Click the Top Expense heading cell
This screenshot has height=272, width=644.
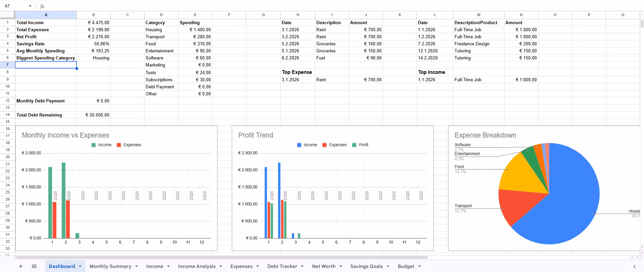coord(298,72)
